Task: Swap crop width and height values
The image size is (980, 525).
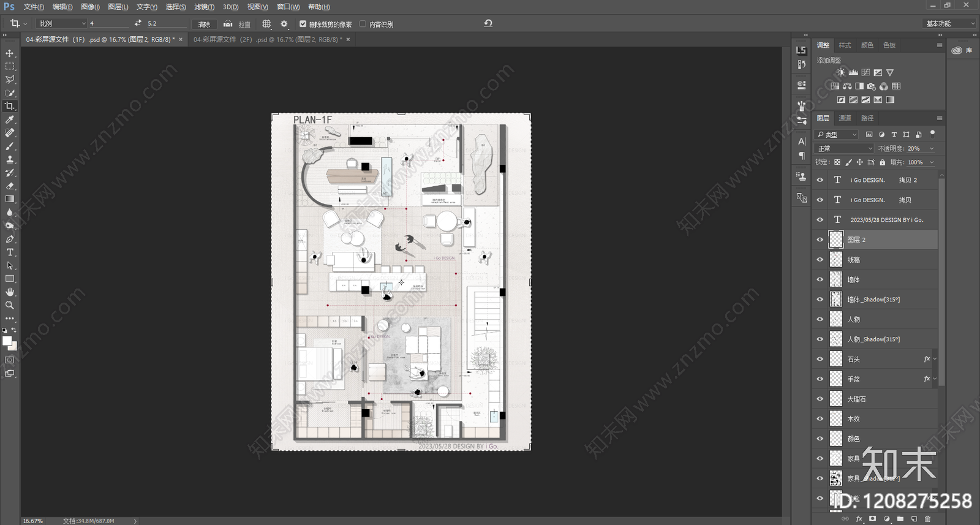Action: pyautogui.click(x=138, y=23)
